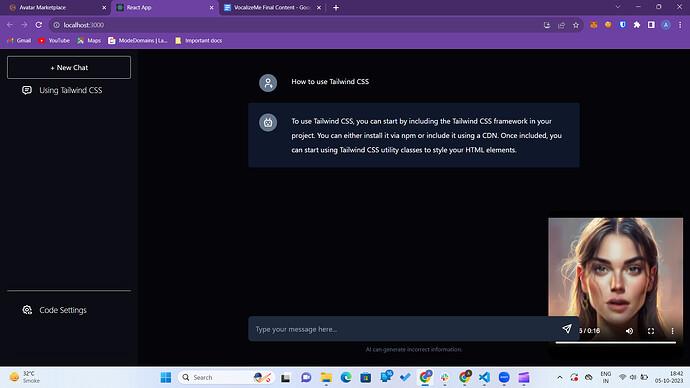The width and height of the screenshot is (690, 388).
Task: Click the bot avatar icon in the reply
Action: tap(268, 122)
